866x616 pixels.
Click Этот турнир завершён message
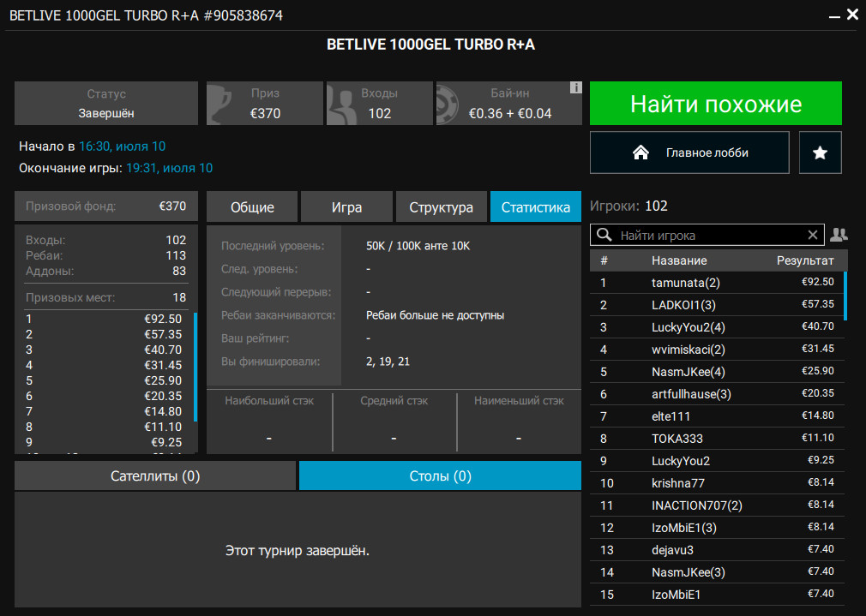298,550
